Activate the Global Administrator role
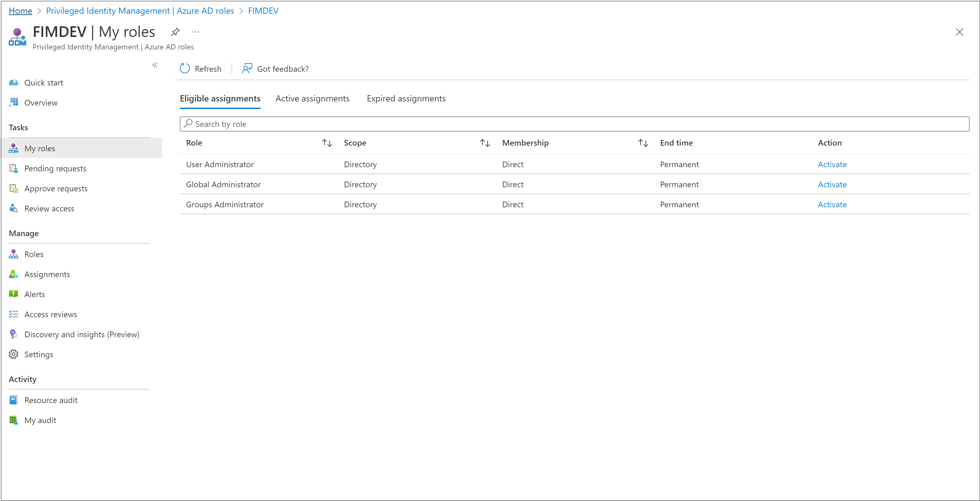 [x=832, y=184]
